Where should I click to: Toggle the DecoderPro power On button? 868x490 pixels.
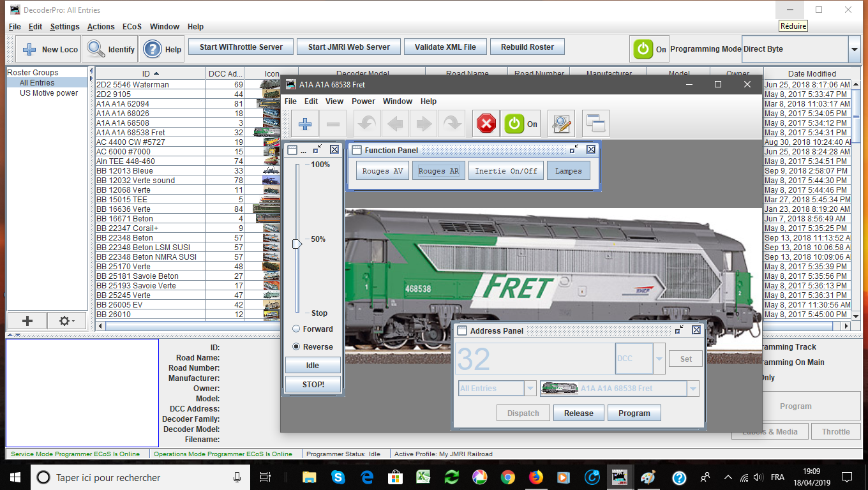coord(649,49)
